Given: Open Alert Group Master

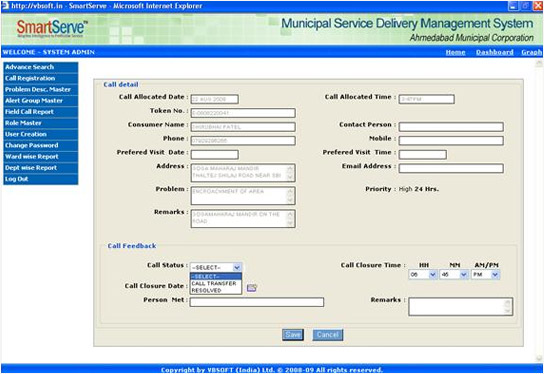Looking at the screenshot, I should tap(41, 101).
